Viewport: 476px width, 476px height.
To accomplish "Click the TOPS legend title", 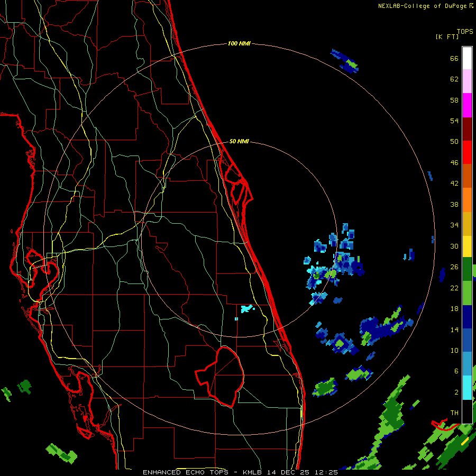I will click(465, 31).
